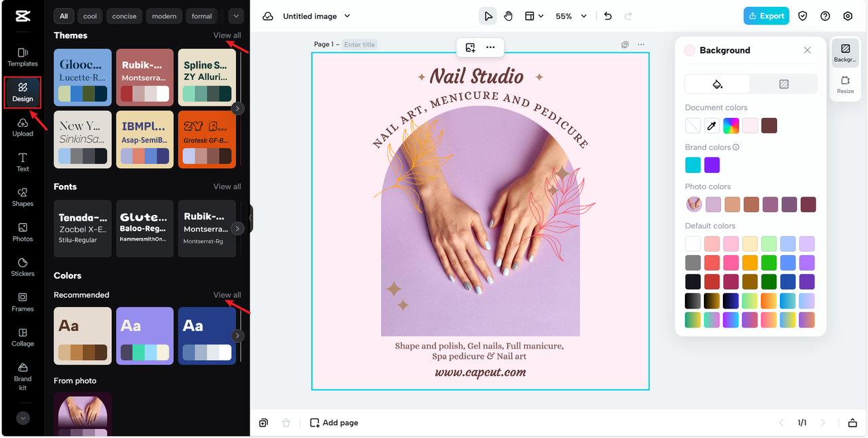Expand the filter tags dropdown chevron
868x438 pixels.
tap(236, 16)
